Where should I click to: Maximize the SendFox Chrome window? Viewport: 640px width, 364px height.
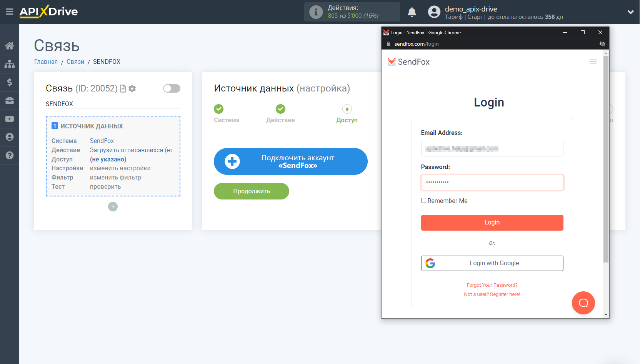tap(583, 32)
